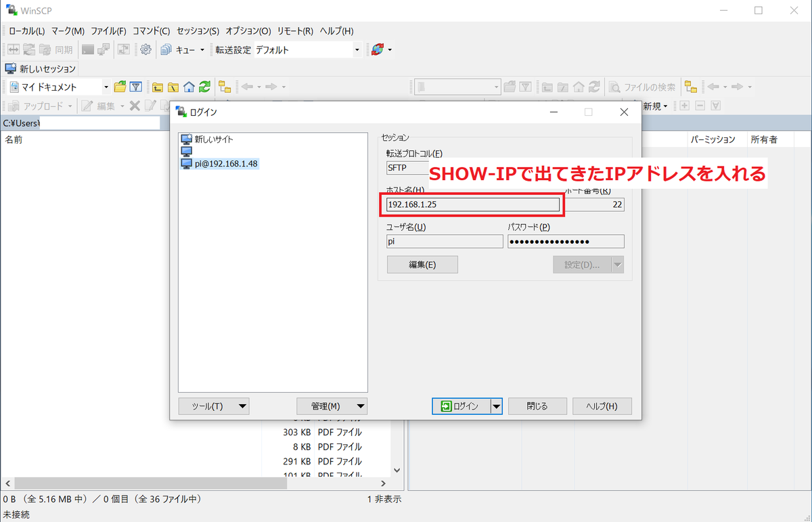Image resolution: width=812 pixels, height=522 pixels.
Task: Click the remote plus select icon
Action: pyautogui.click(x=685, y=106)
